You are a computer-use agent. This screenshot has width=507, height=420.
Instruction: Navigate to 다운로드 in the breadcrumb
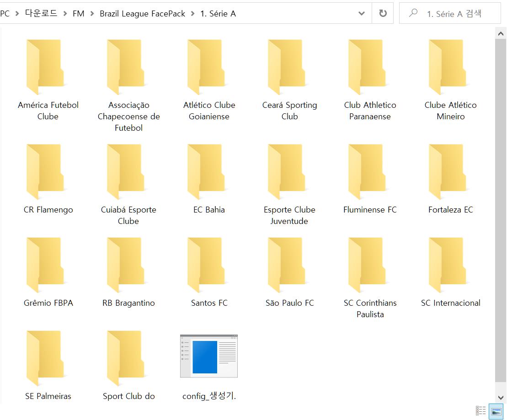pos(41,13)
